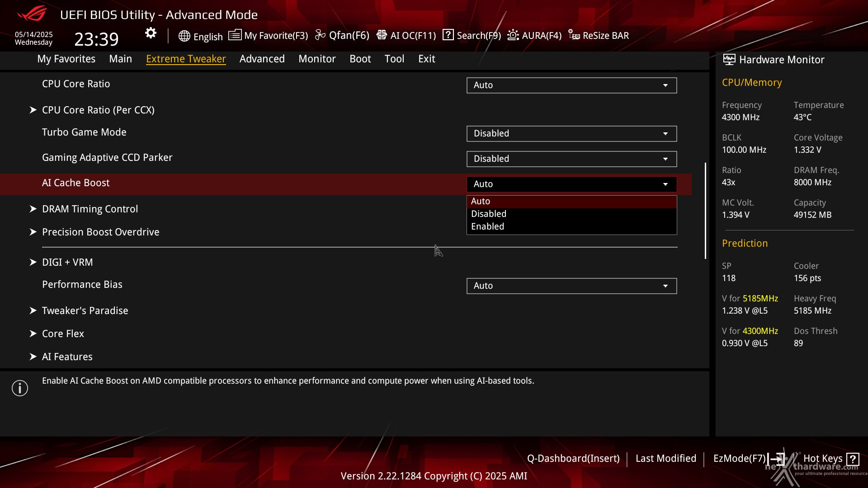Click the 05/14/2025 date
Screen dimensions: 868x488
tap(34, 35)
